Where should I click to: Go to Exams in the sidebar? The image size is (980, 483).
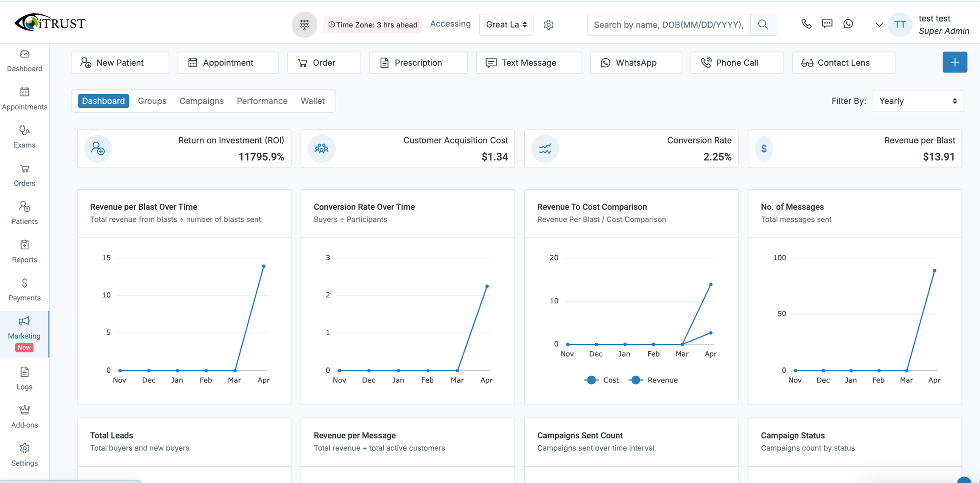pos(24,137)
